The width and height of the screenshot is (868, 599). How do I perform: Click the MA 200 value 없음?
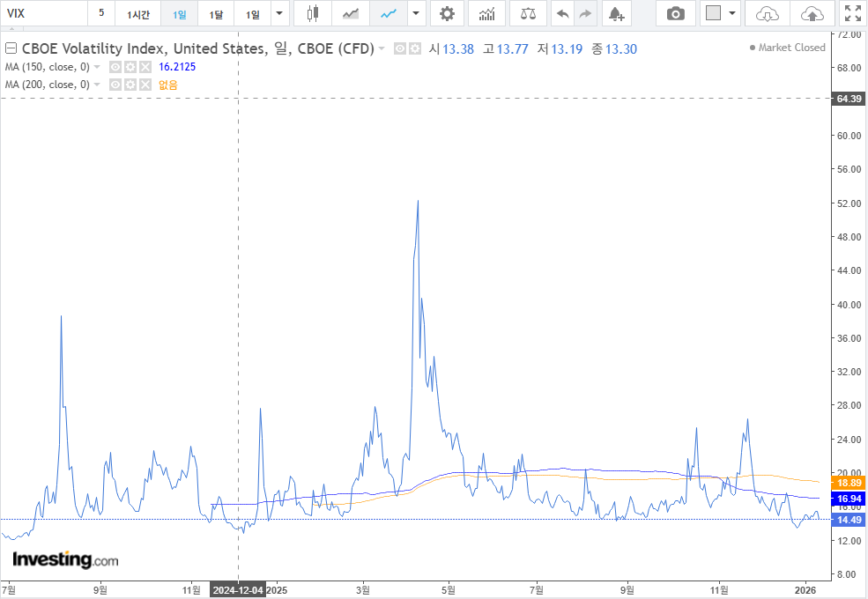(167, 85)
